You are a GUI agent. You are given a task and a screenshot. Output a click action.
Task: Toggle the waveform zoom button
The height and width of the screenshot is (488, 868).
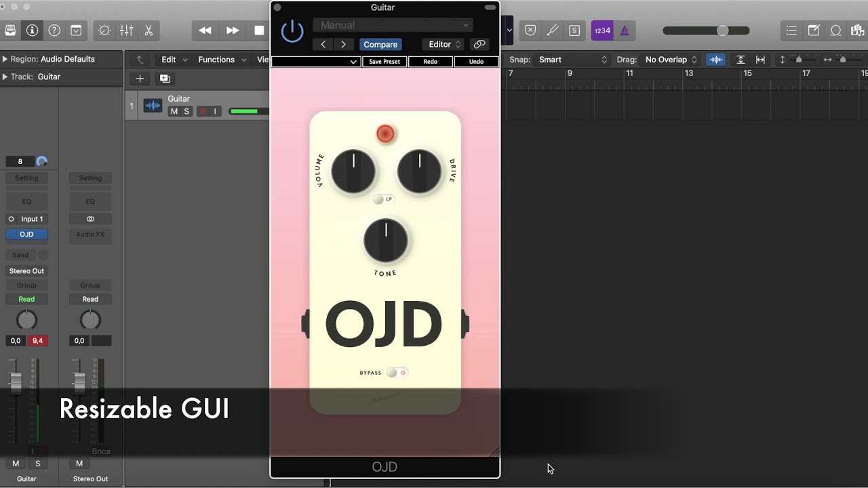[715, 60]
